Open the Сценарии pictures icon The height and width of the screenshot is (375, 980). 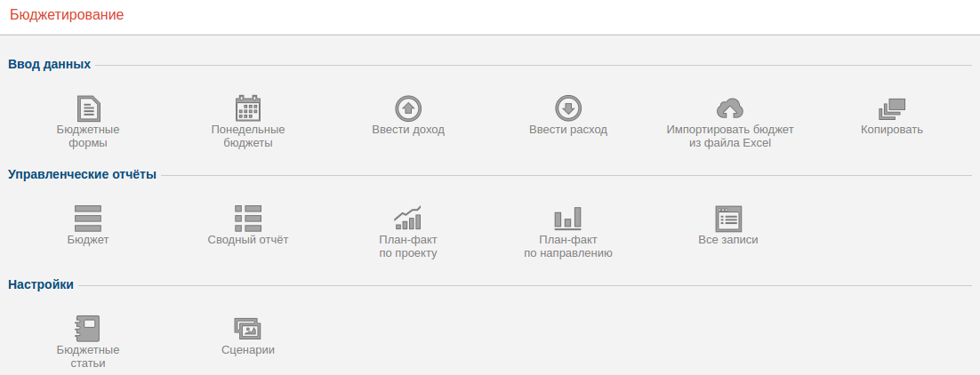(247, 329)
